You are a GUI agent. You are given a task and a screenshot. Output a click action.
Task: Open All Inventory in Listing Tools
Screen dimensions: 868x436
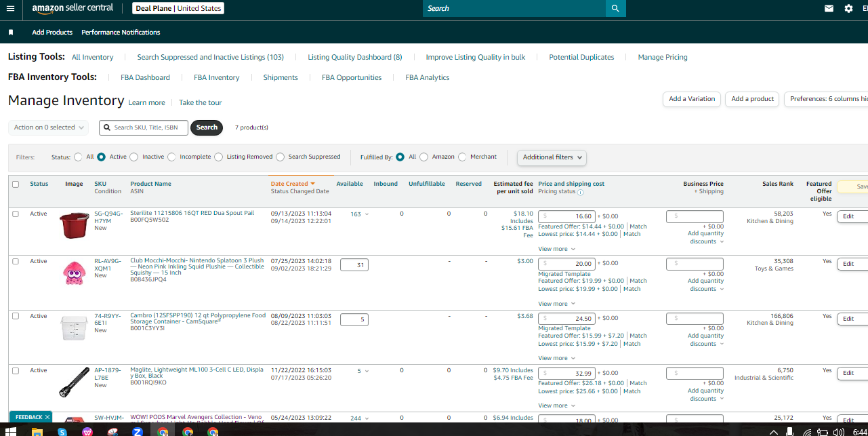[93, 57]
